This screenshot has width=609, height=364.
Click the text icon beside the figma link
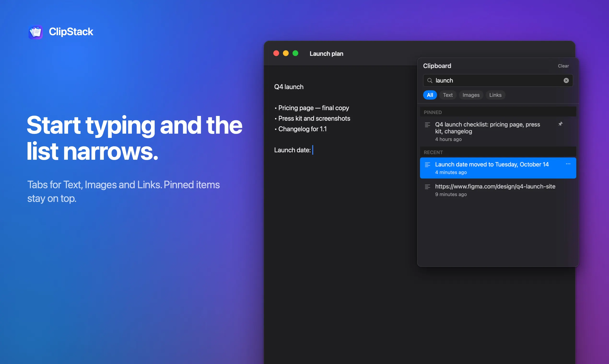[x=427, y=187]
